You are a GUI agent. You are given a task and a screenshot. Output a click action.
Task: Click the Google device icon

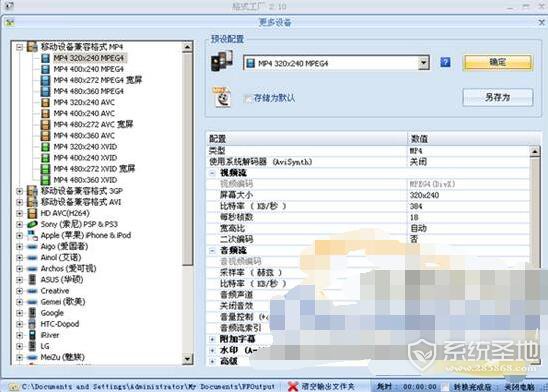pyautogui.click(x=32, y=313)
